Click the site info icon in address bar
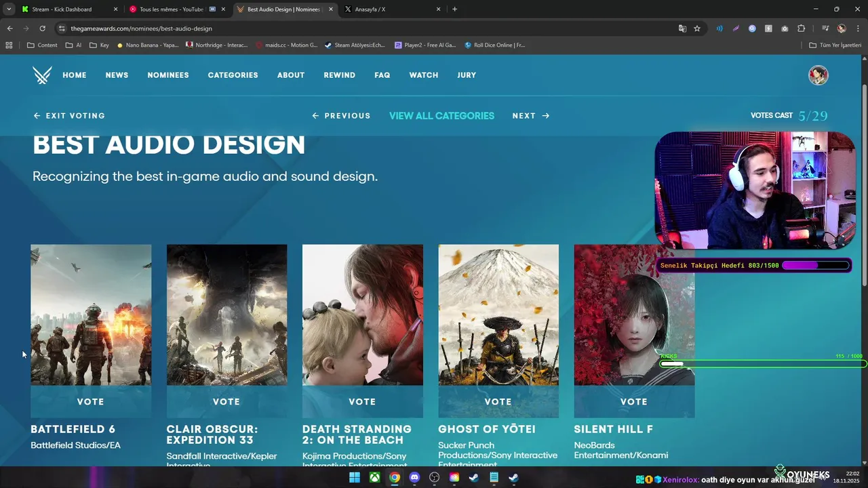 [x=62, y=28]
